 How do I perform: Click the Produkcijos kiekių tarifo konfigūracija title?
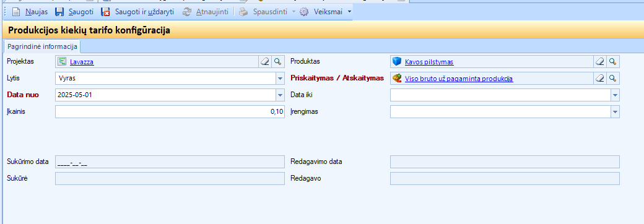[x=89, y=30]
